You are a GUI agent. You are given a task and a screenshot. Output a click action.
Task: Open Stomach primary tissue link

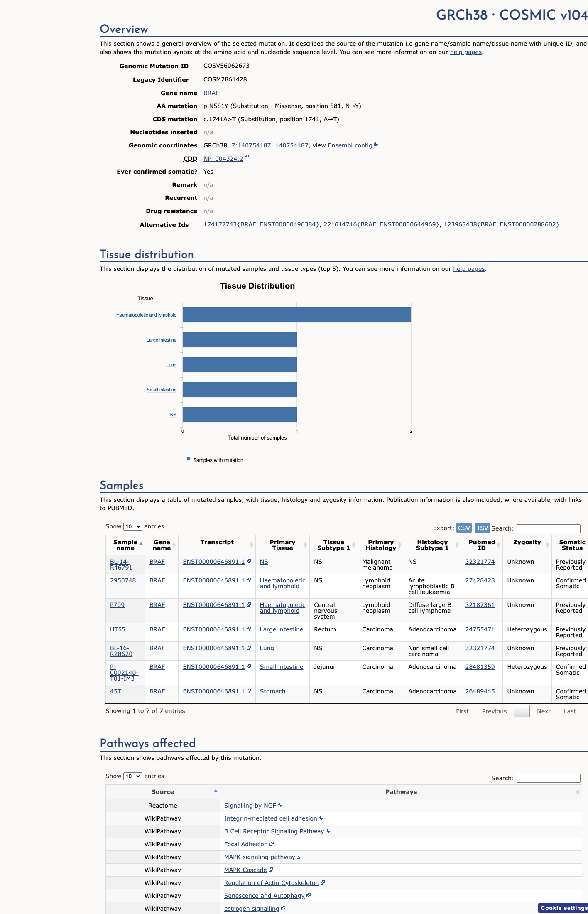tap(272, 691)
